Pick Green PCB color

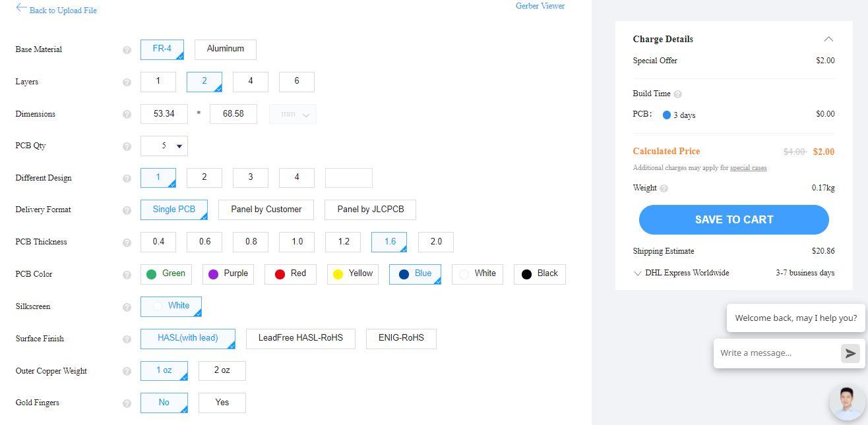(166, 274)
